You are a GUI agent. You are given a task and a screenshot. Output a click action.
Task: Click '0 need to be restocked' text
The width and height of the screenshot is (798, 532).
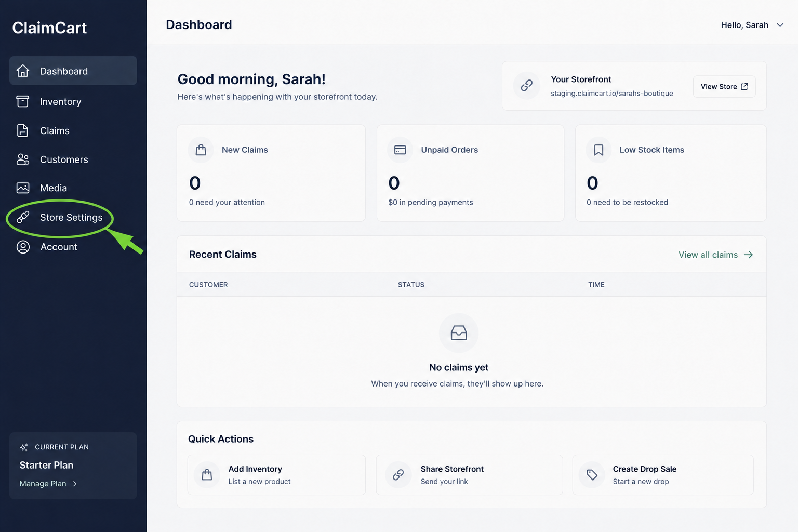coord(627,202)
